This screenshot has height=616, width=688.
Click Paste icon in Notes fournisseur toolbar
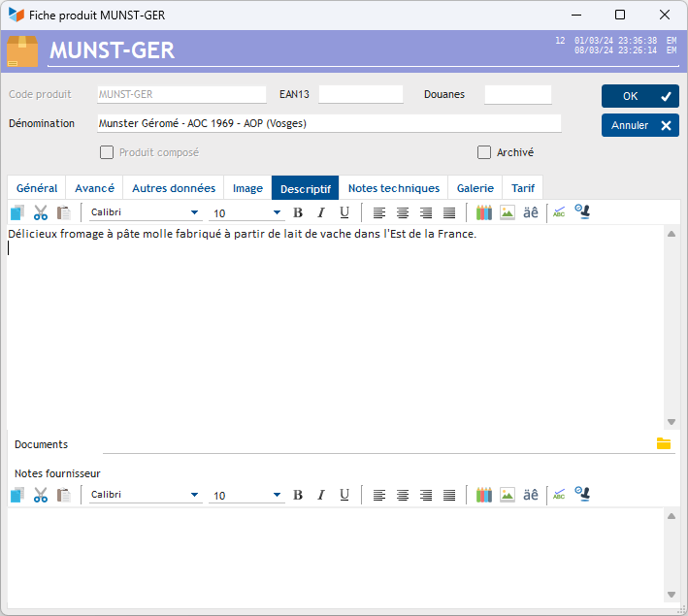(x=63, y=495)
